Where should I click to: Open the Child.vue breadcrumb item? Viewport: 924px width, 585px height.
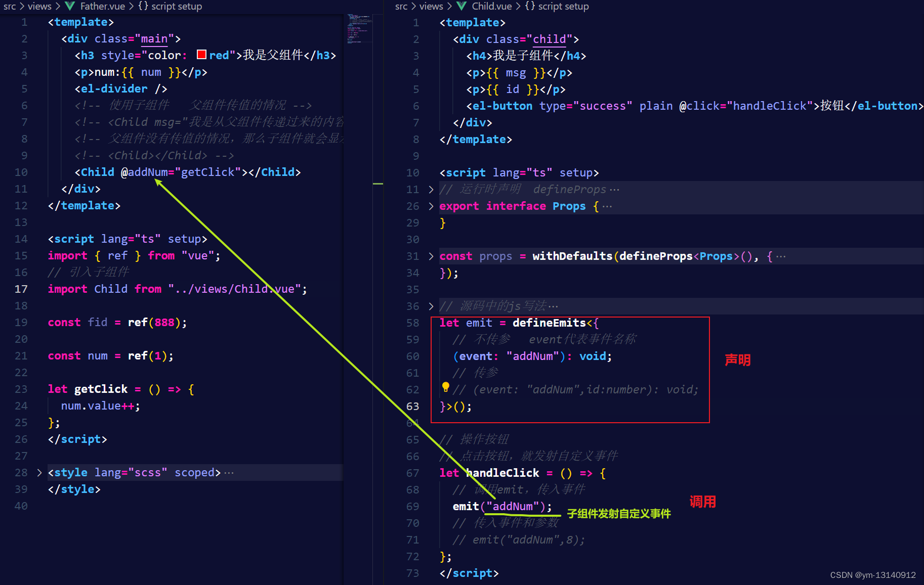point(492,6)
